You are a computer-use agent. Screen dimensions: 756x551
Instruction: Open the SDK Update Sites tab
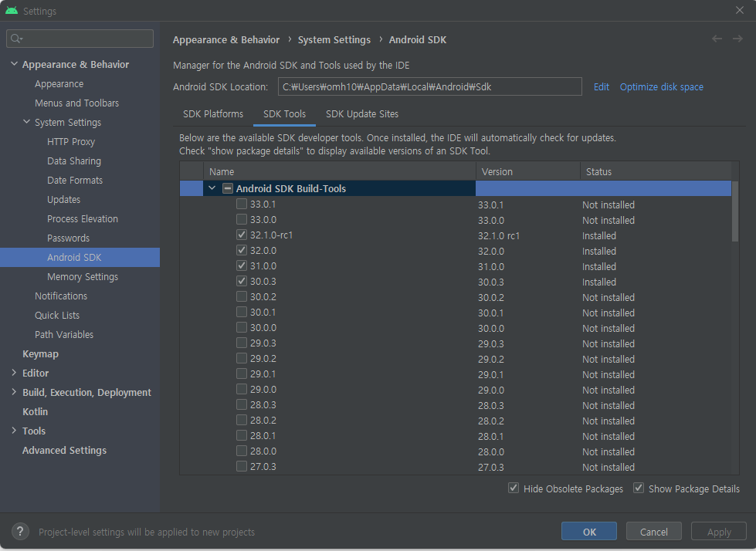click(362, 114)
